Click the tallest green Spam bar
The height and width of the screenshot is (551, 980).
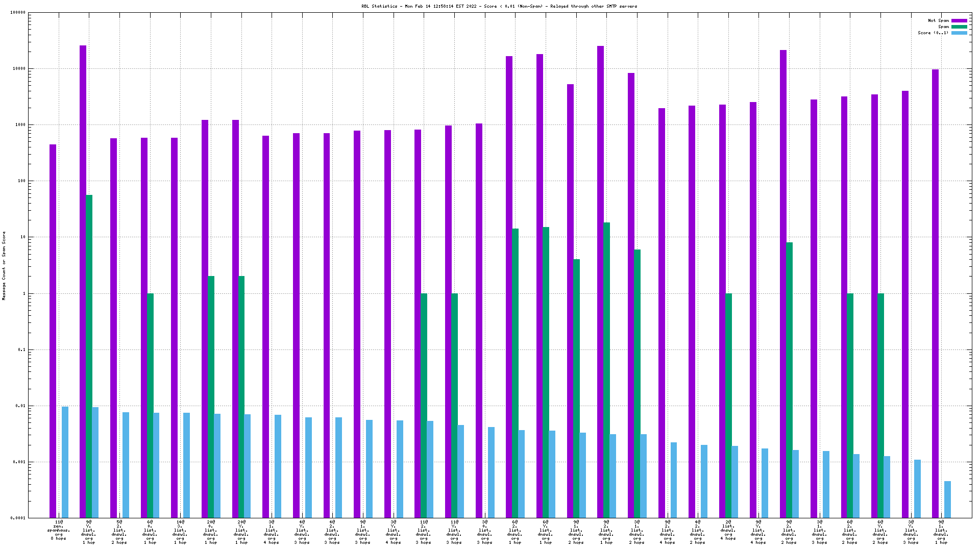pos(89,356)
